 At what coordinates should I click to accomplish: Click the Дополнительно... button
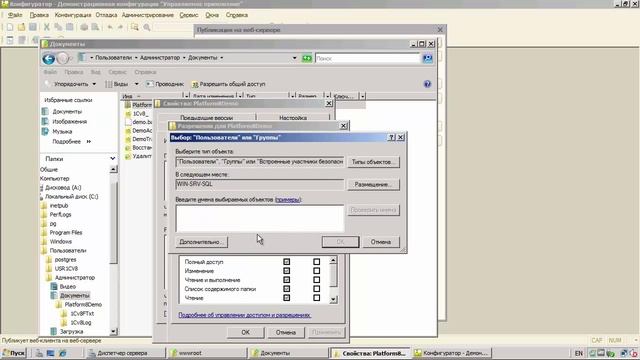[x=202, y=242]
